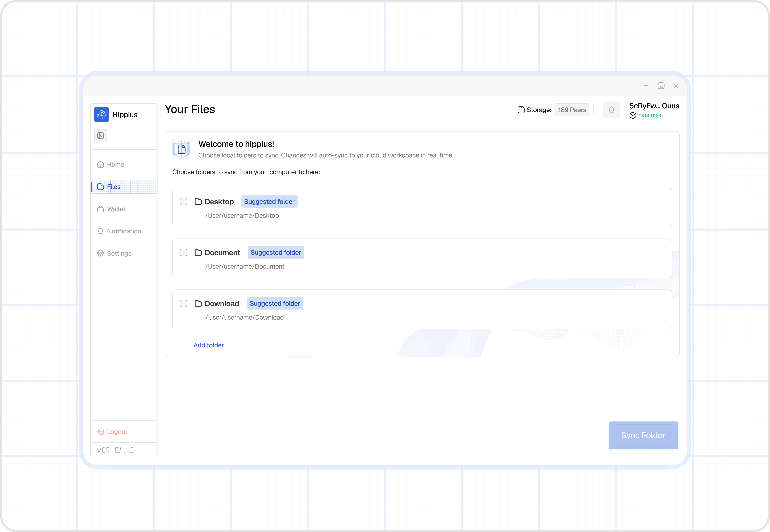This screenshot has width=770, height=532.
Task: Click the Download folder icon
Action: [198, 303]
